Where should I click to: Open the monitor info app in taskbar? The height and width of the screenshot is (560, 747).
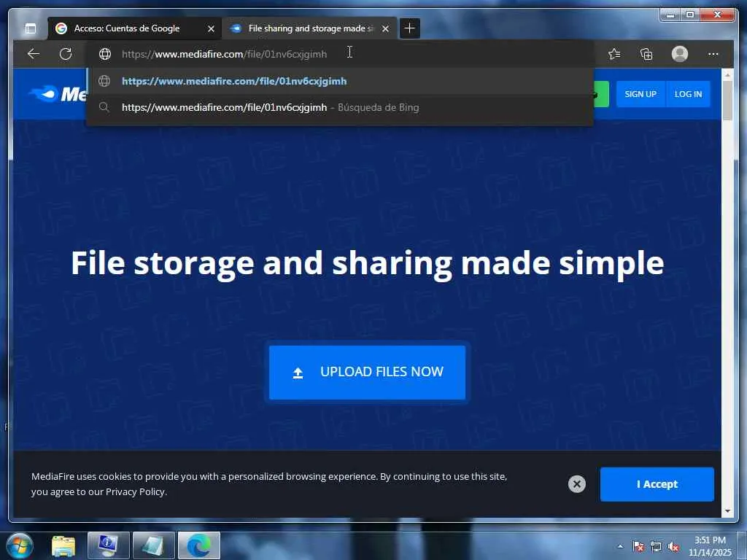coord(109,545)
